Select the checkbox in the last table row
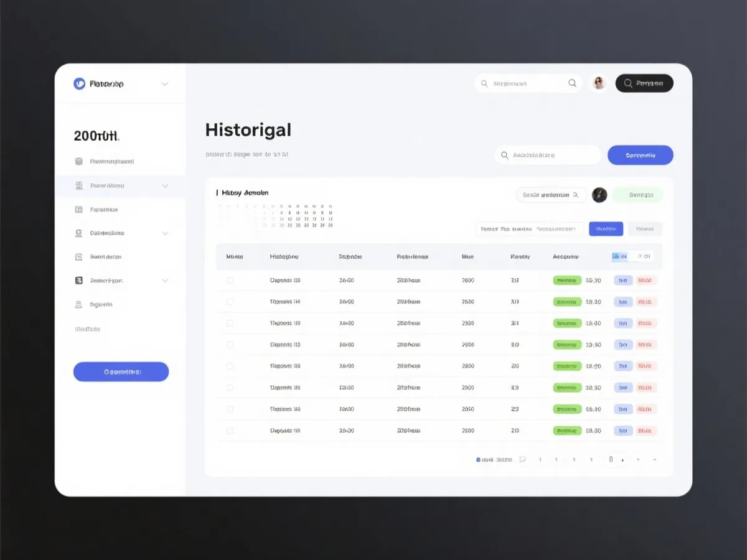Screen dimensions: 747x560 coord(230,431)
